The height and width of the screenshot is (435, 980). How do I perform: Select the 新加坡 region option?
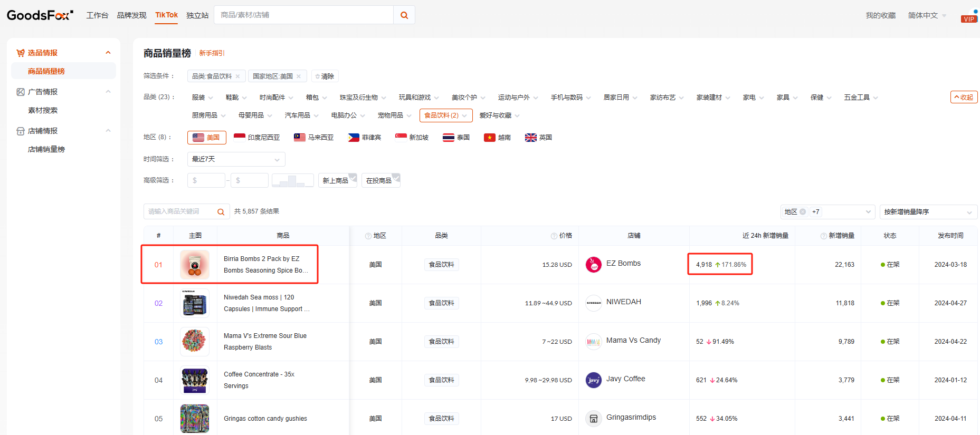[412, 138]
